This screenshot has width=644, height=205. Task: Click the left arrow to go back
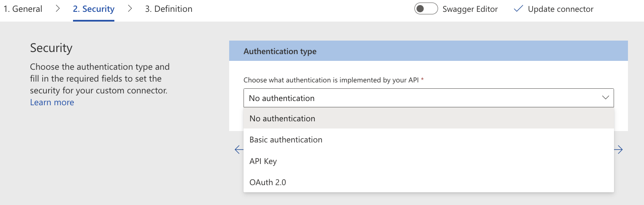tap(239, 150)
